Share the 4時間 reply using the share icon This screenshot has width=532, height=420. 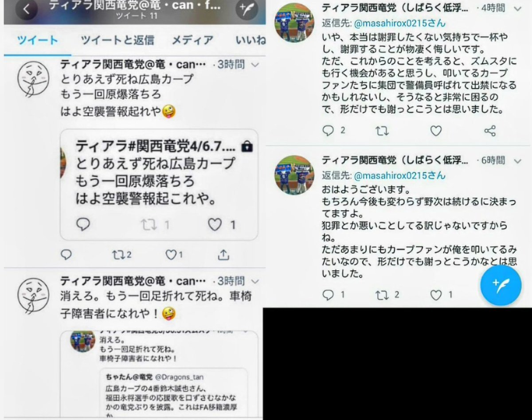tap(489, 131)
